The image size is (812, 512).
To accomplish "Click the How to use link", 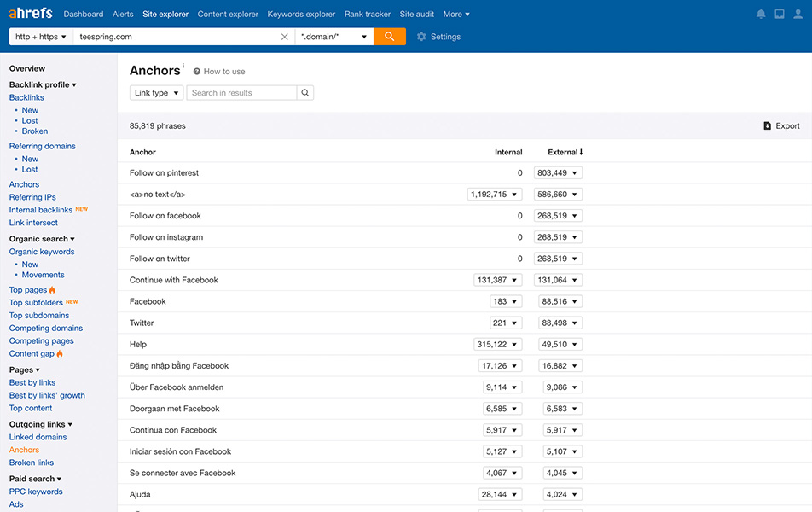I will click(224, 72).
